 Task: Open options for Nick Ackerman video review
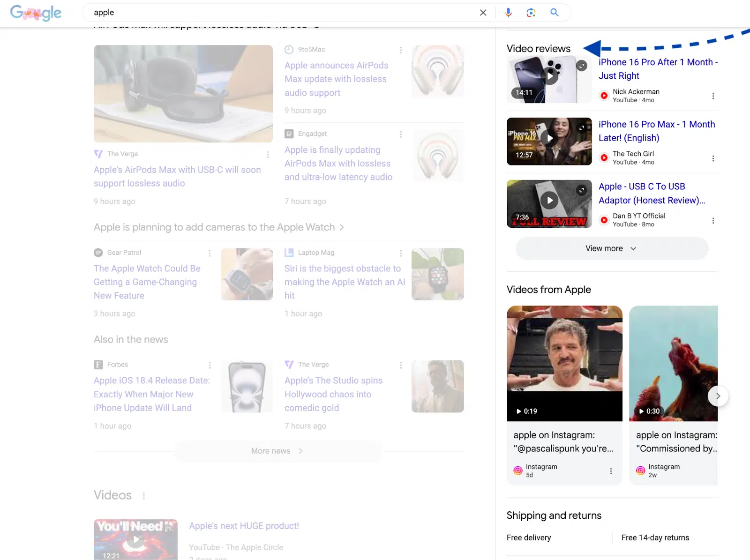click(713, 96)
